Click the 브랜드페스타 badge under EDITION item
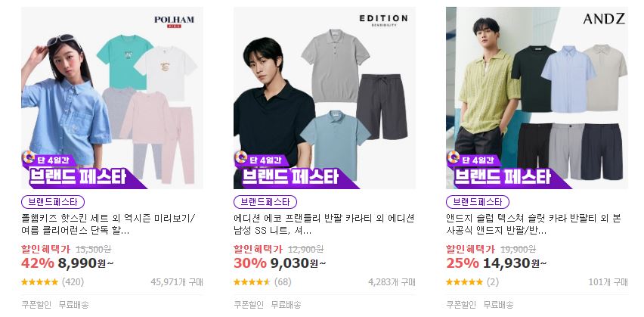Image resolution: width=644 pixels, height=317 pixels. coord(265,202)
